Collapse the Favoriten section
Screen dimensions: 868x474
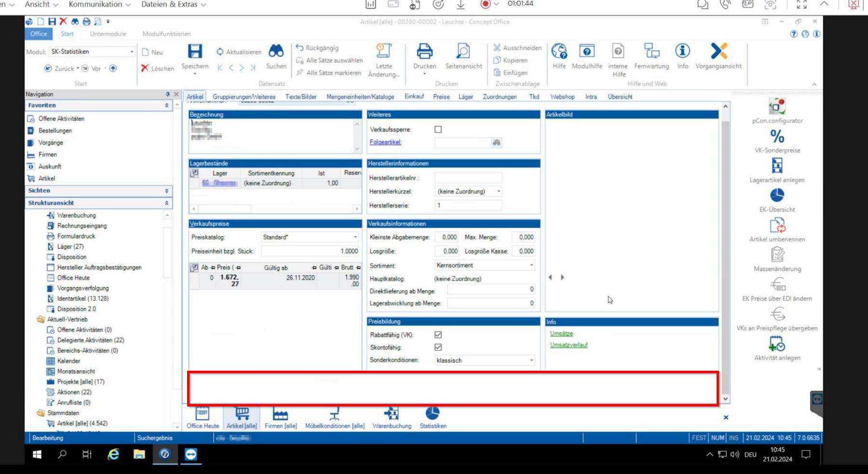pos(167,105)
